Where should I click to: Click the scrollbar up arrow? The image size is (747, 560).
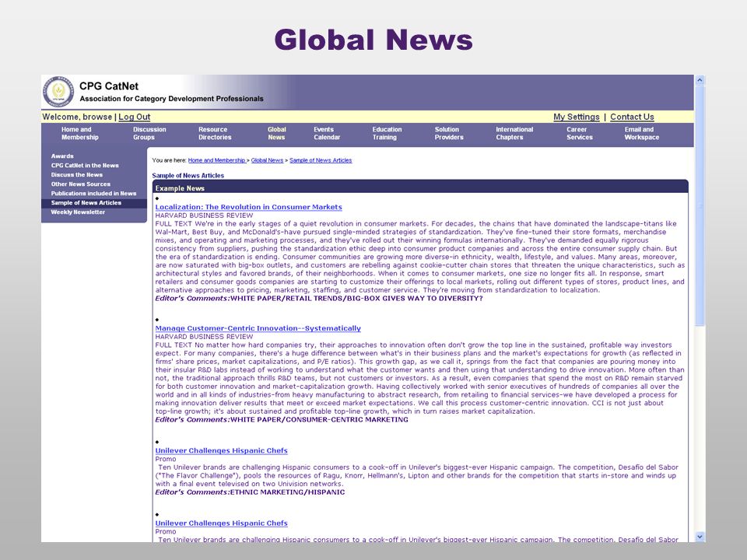pyautogui.click(x=700, y=80)
